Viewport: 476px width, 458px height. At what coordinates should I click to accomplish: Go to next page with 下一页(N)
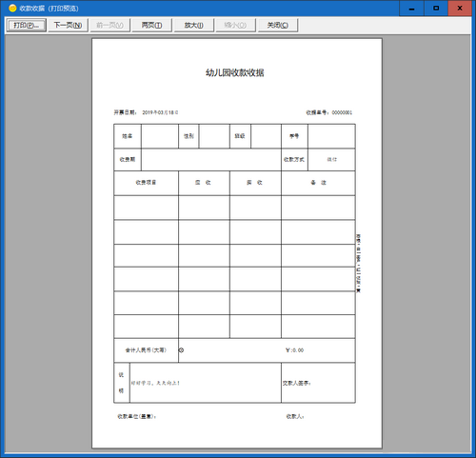[x=68, y=25]
